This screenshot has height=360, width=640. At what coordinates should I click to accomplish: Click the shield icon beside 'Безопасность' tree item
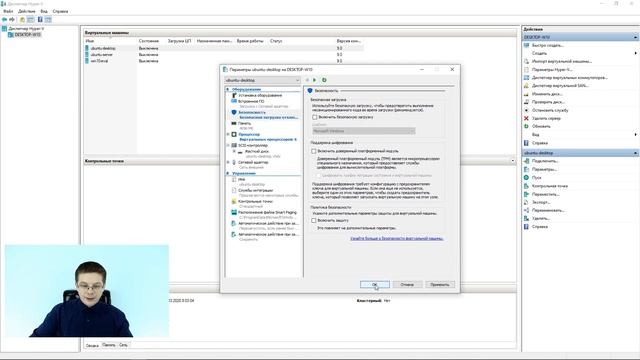234,112
